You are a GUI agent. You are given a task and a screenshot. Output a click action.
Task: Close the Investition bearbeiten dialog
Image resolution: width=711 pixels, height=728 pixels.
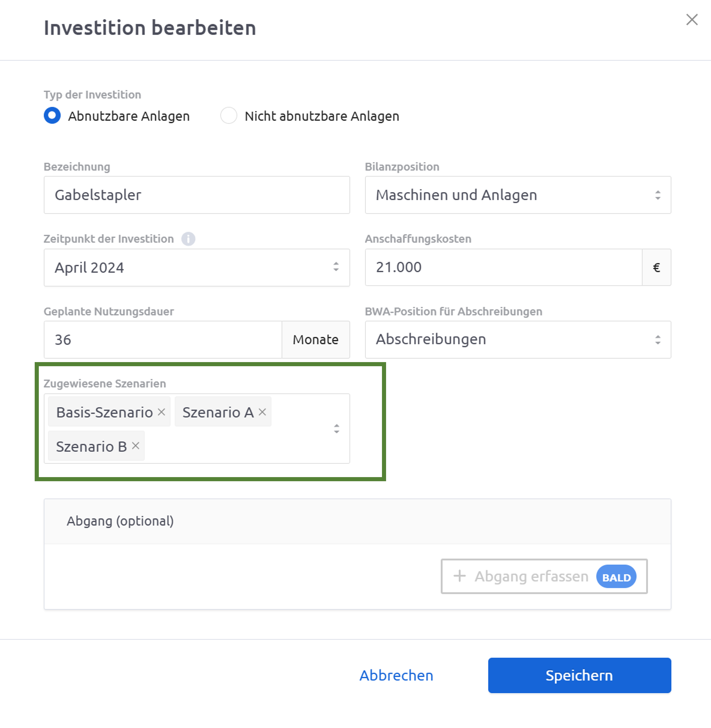coord(692,19)
